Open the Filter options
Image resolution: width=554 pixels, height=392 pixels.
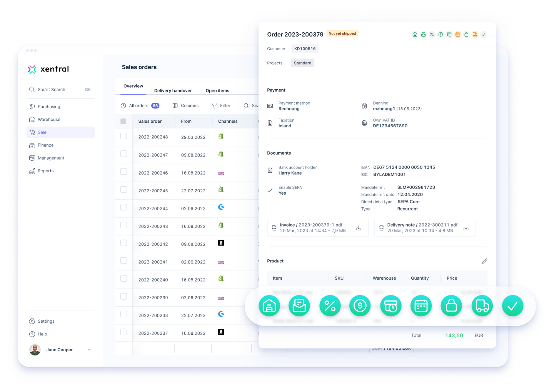[221, 105]
